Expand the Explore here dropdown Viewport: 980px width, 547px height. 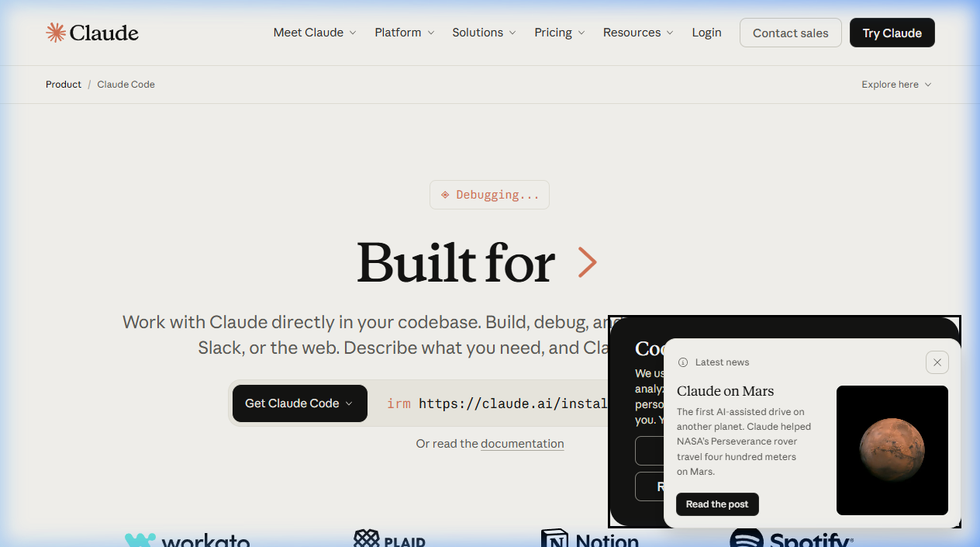895,85
